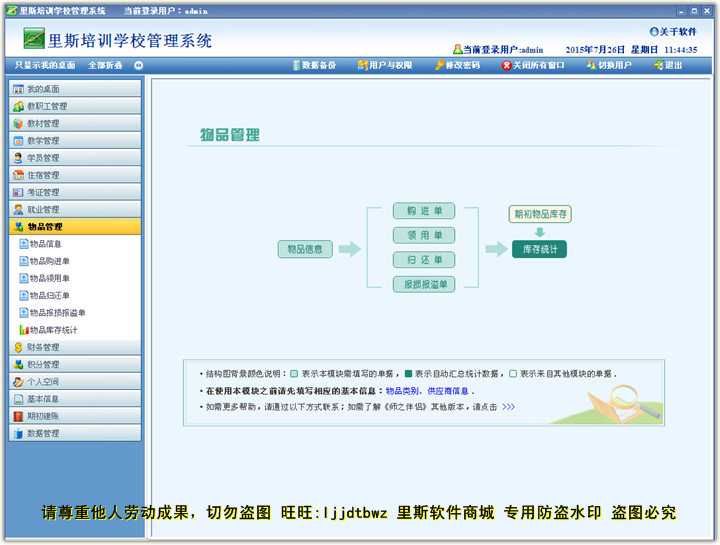Open 关于软件 link
720x545 pixels.
tap(673, 32)
